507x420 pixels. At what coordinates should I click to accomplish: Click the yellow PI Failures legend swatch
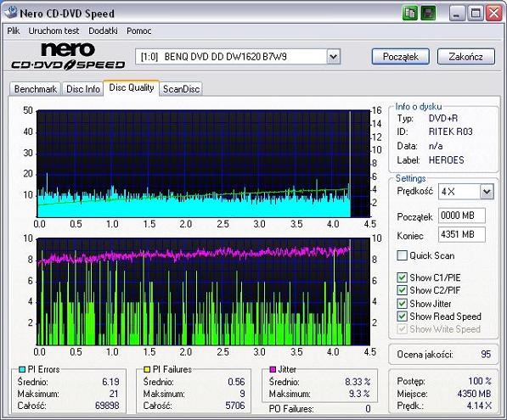147,369
